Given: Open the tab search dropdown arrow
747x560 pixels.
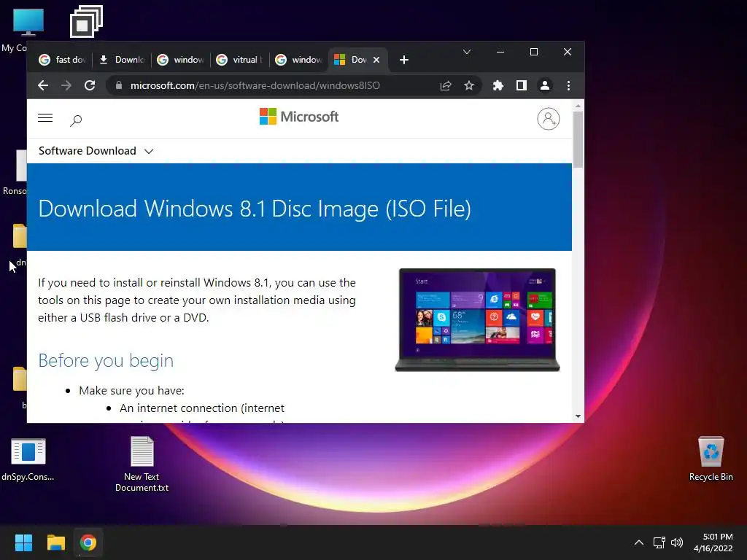Looking at the screenshot, I should point(467,52).
